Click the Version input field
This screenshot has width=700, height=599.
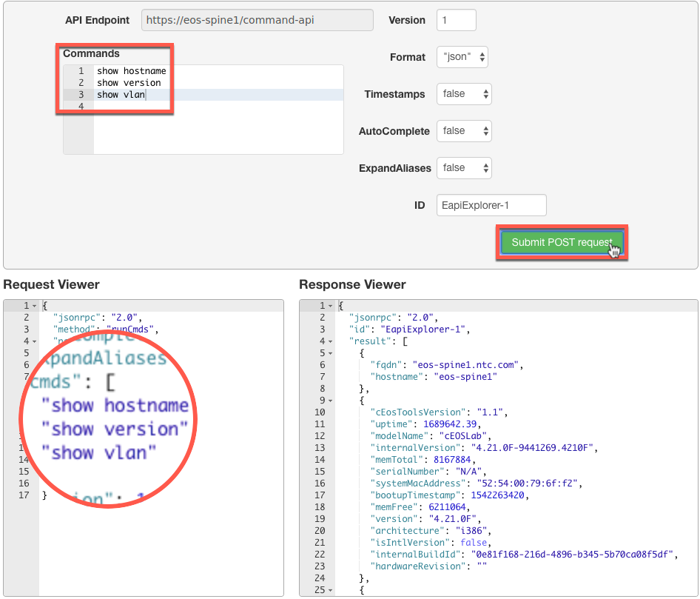tap(456, 20)
